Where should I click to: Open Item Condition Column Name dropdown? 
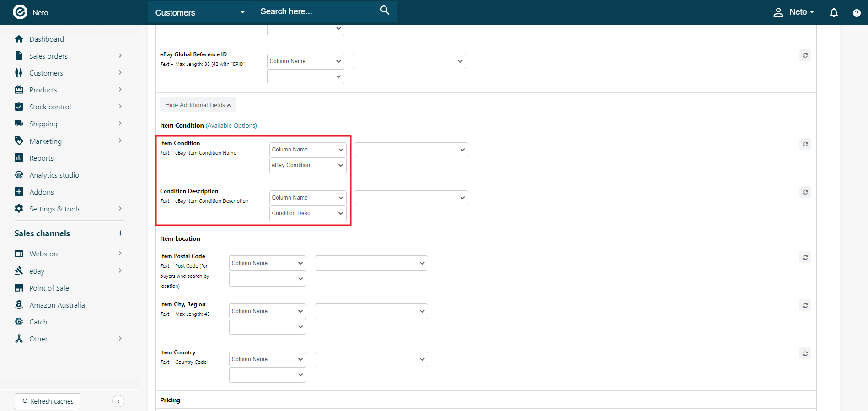[308, 150]
